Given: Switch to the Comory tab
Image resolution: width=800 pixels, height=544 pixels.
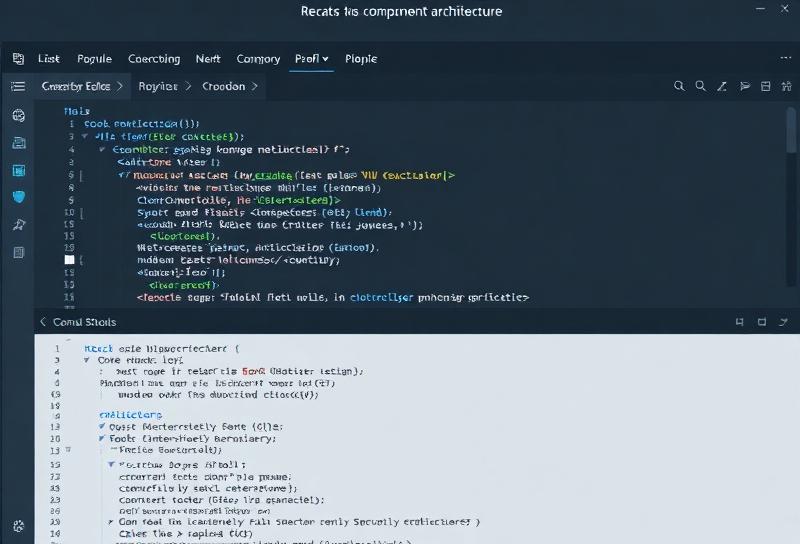Looking at the screenshot, I should pos(258,59).
